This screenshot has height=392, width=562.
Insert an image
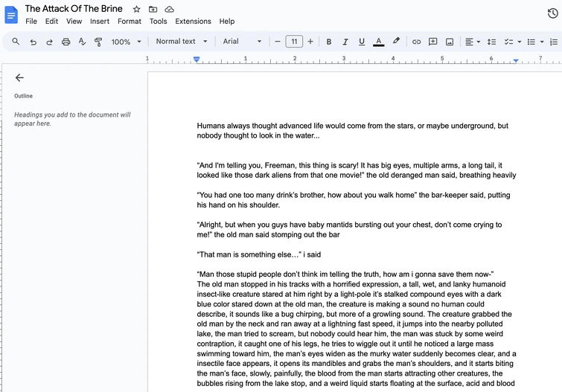coord(450,42)
